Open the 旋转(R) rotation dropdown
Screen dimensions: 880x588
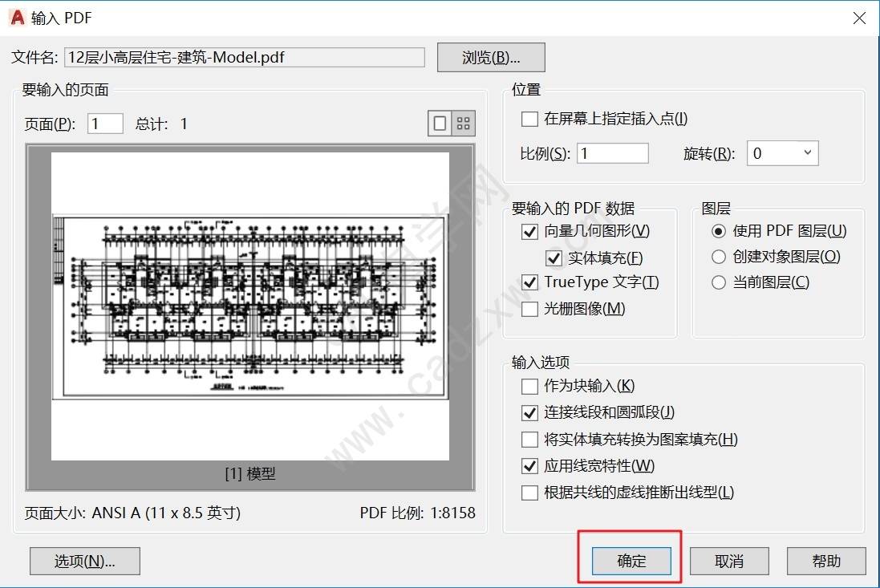[782, 153]
